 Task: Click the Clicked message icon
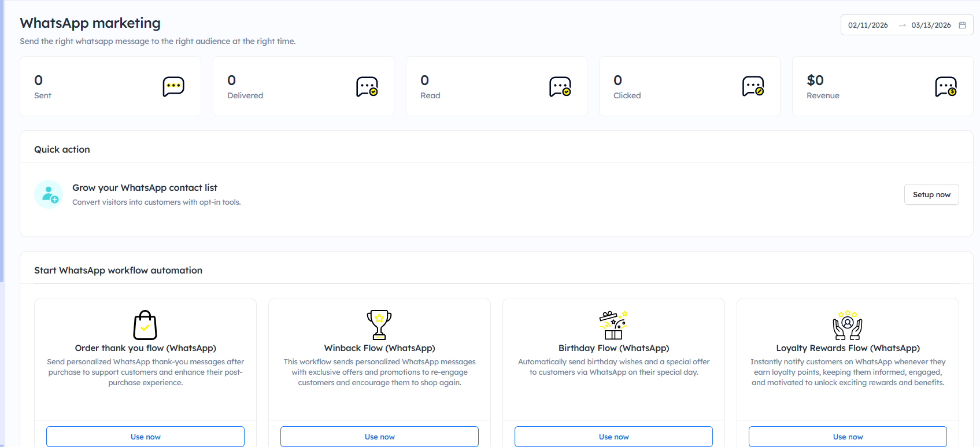(x=753, y=86)
